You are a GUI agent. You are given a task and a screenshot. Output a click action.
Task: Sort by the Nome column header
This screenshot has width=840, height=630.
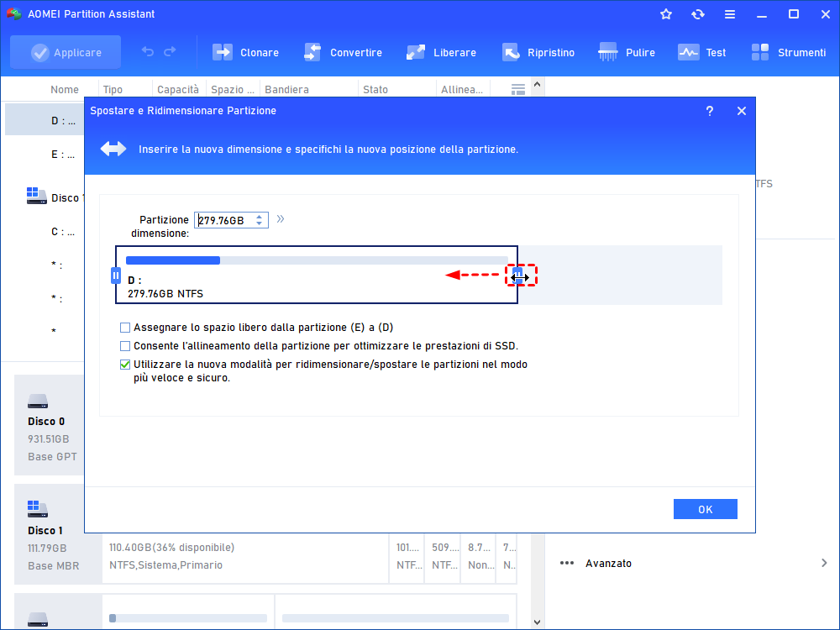[65, 90]
